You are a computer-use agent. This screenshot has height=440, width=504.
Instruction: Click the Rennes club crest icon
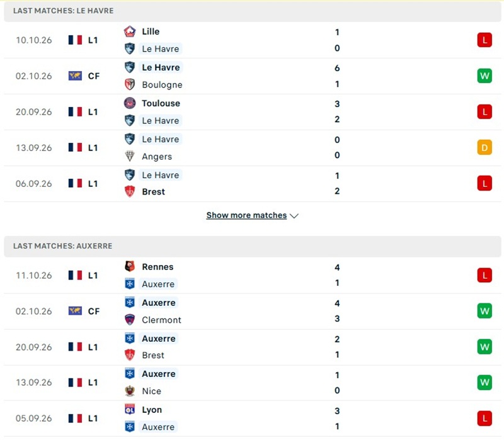130,266
